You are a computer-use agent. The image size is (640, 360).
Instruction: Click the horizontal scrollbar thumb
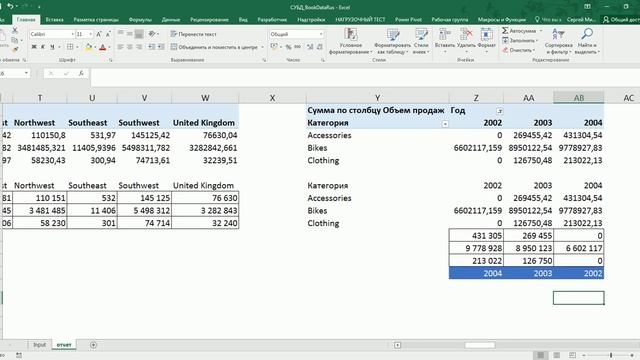(x=480, y=345)
